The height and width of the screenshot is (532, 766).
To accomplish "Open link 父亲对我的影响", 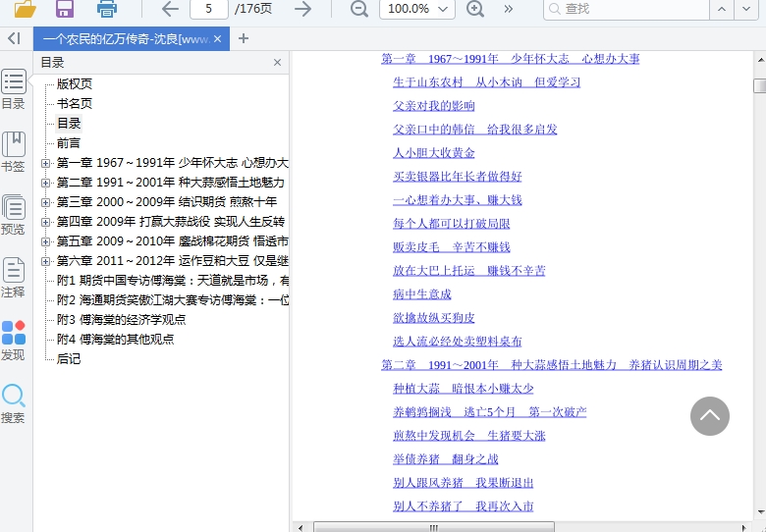I will (434, 106).
